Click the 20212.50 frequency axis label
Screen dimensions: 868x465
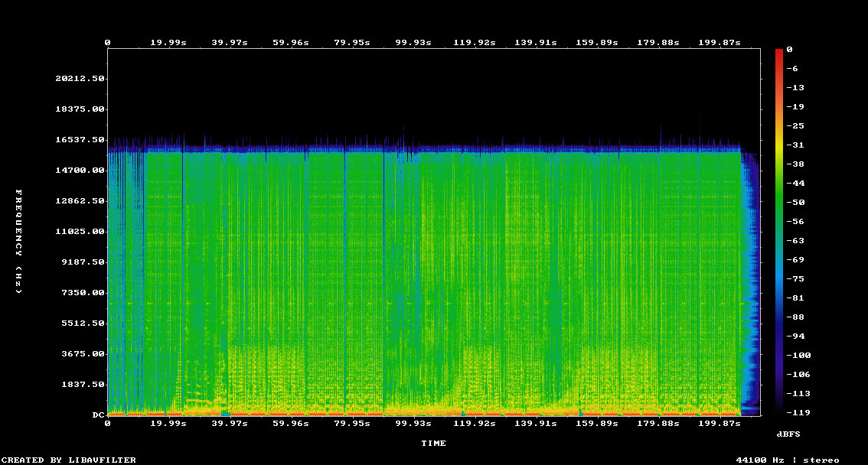[x=80, y=79]
